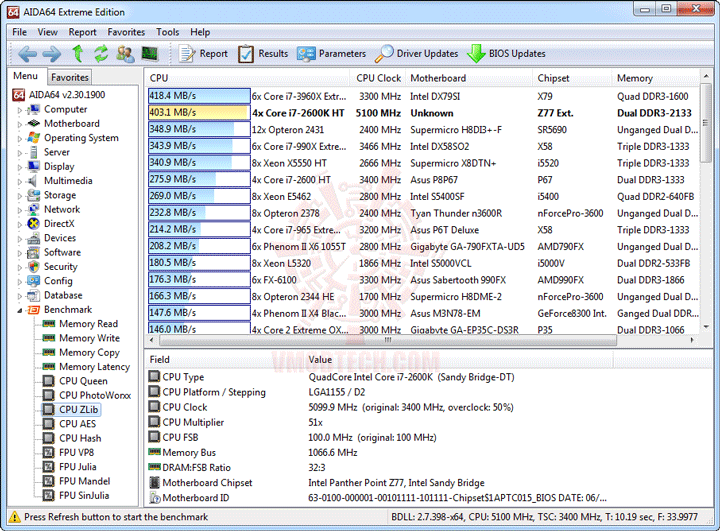Open the Report toolbar button
This screenshot has height=531, width=720.
(203, 54)
